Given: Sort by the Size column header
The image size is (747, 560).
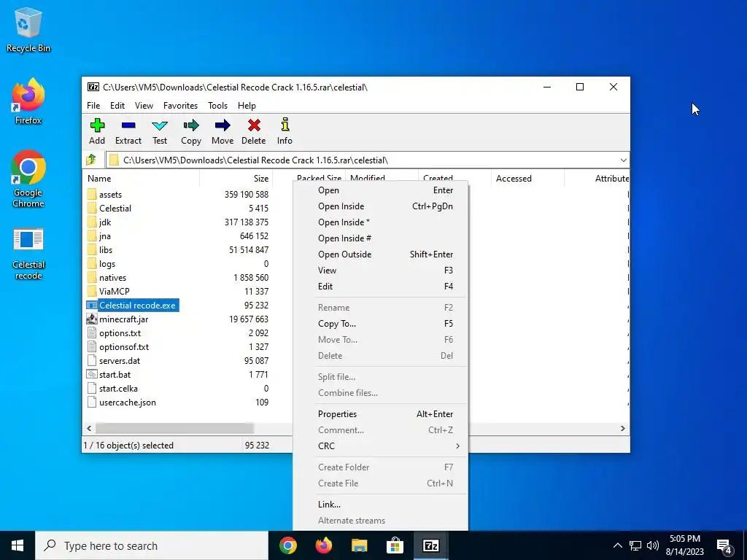Looking at the screenshot, I should (236, 179).
